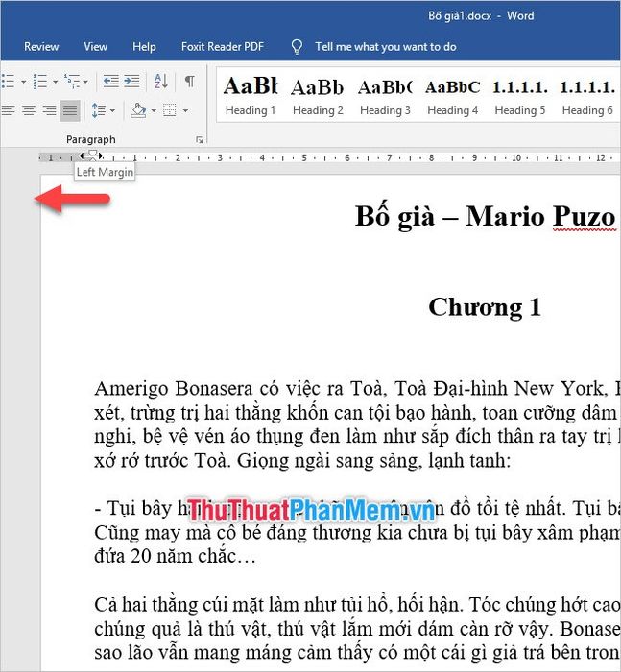This screenshot has height=672, width=621.
Task: Apply Heading 2 style
Action: click(318, 95)
